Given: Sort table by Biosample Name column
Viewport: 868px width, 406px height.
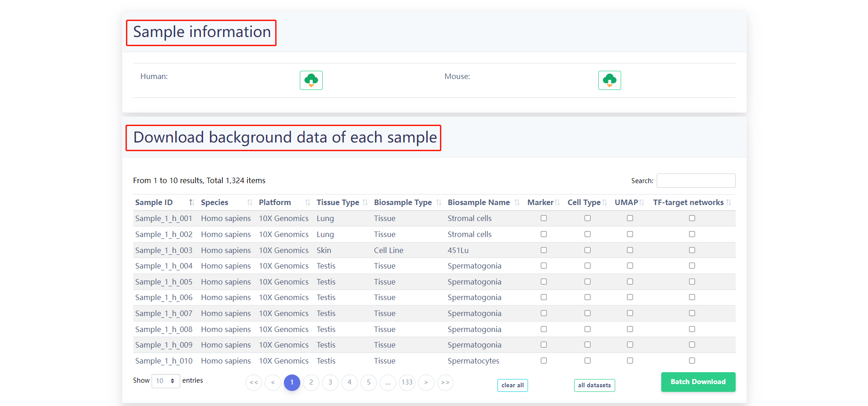Looking at the screenshot, I should 484,202.
